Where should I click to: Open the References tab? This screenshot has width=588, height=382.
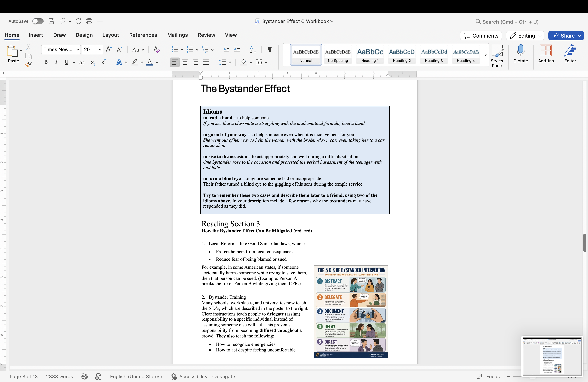point(143,35)
